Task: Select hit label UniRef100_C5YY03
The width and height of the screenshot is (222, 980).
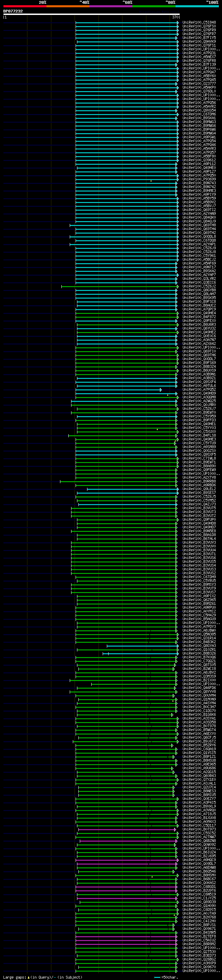Action: [x=199, y=428]
